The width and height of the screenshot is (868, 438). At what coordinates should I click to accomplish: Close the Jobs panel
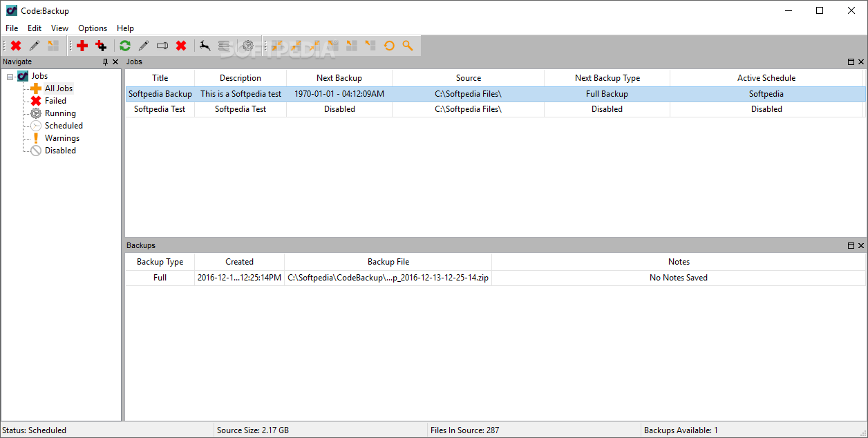tap(861, 62)
